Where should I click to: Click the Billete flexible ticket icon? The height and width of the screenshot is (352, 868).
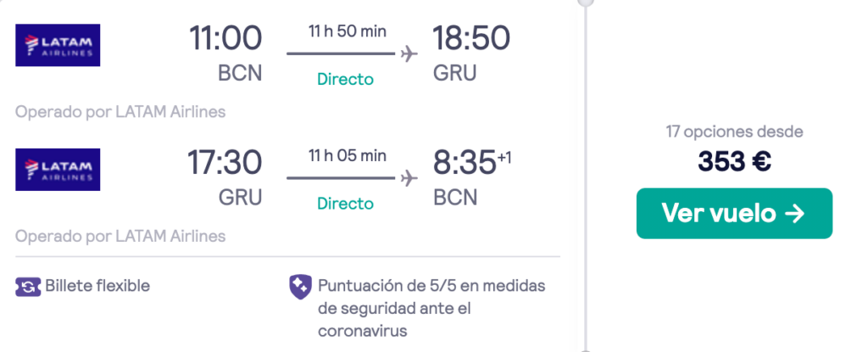click(x=28, y=287)
